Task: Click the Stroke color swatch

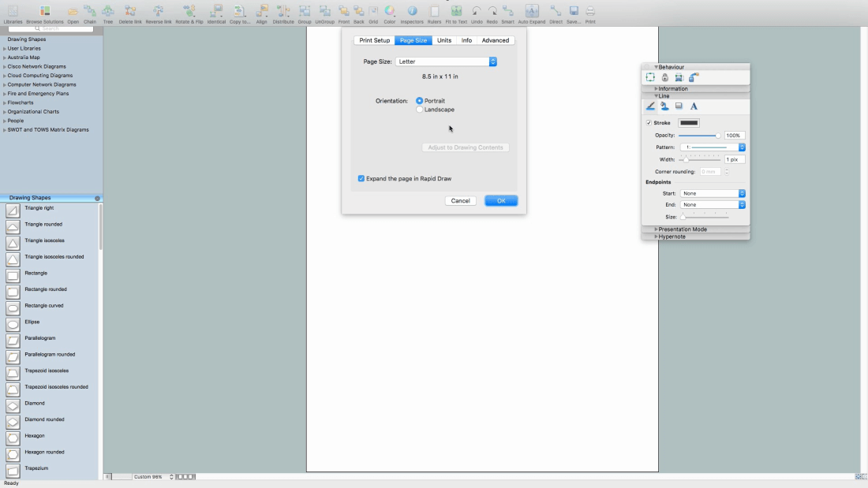Action: pyautogui.click(x=689, y=123)
